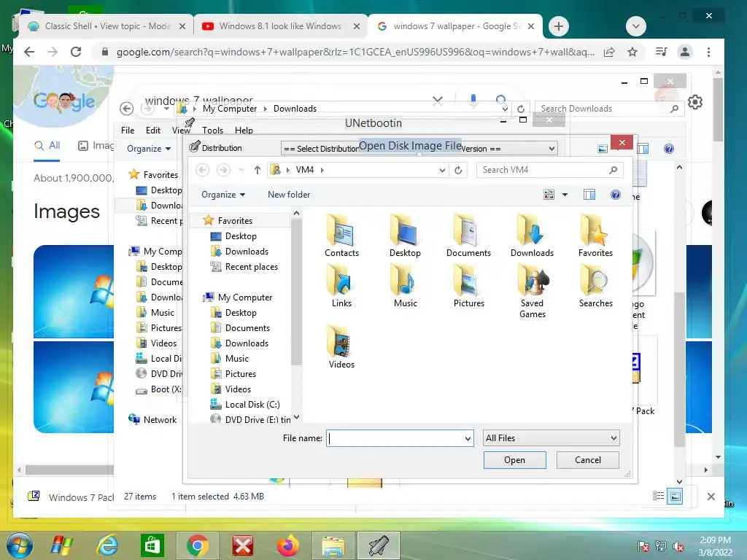Open the Saved Games folder icon
The height and width of the screenshot is (560, 747).
click(x=532, y=291)
